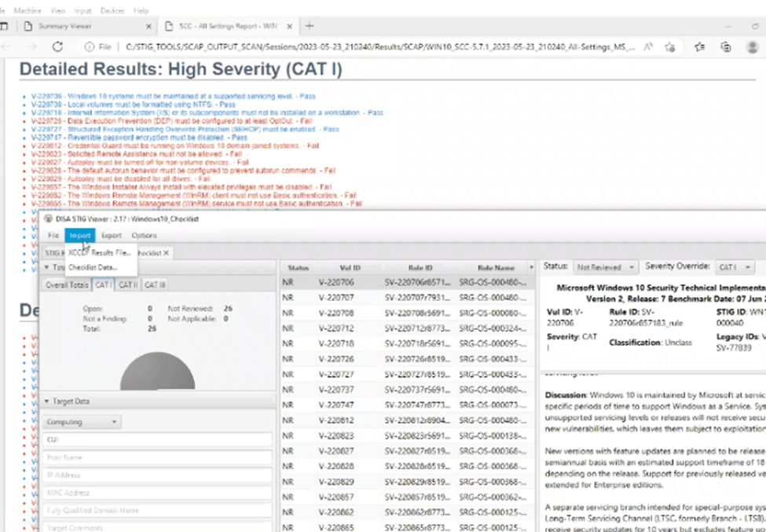This screenshot has height=532, width=766.
Task: Switch to the CAT II totals tab
Action: click(x=128, y=284)
